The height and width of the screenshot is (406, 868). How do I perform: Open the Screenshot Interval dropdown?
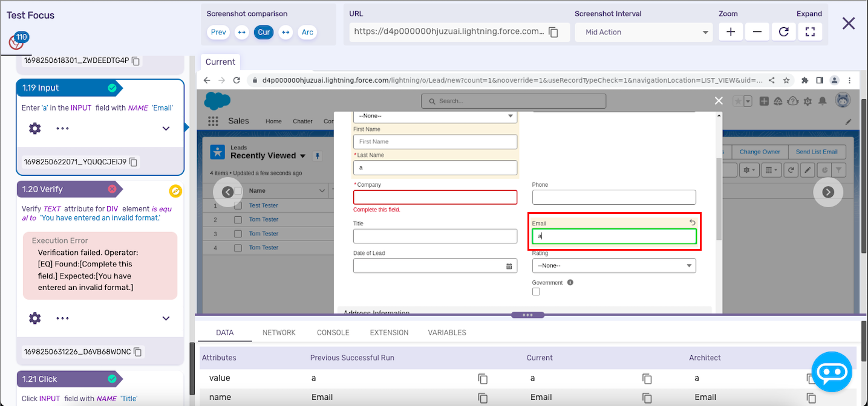[644, 32]
